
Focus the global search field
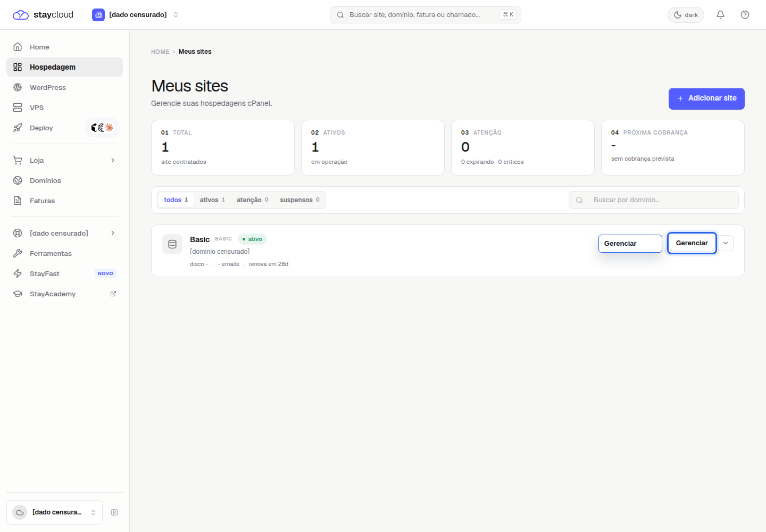425,15
